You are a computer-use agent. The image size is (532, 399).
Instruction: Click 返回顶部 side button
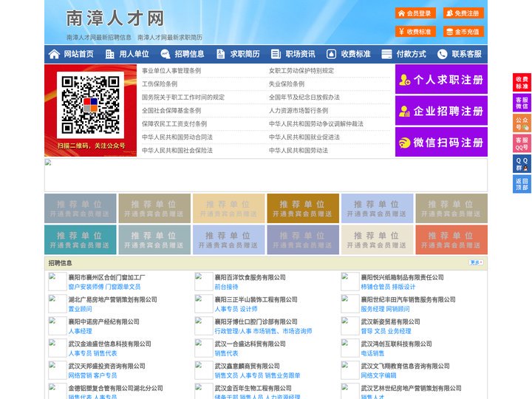click(522, 184)
